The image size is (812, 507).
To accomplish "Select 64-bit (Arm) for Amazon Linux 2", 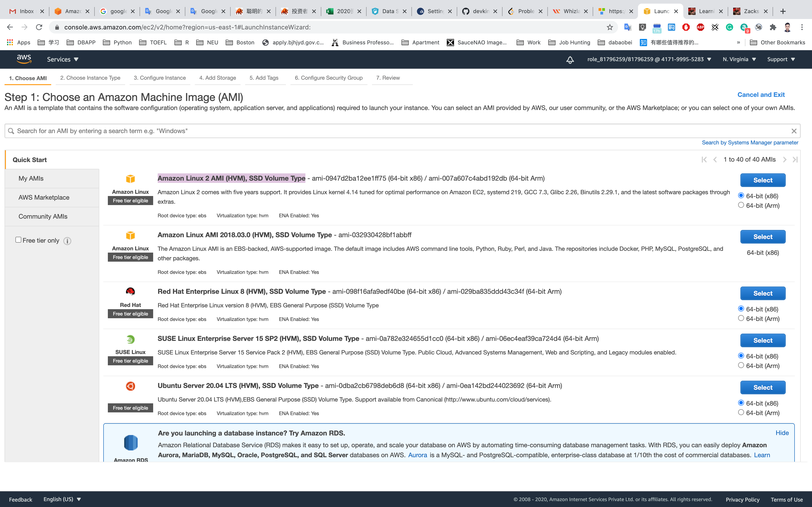I will (741, 205).
